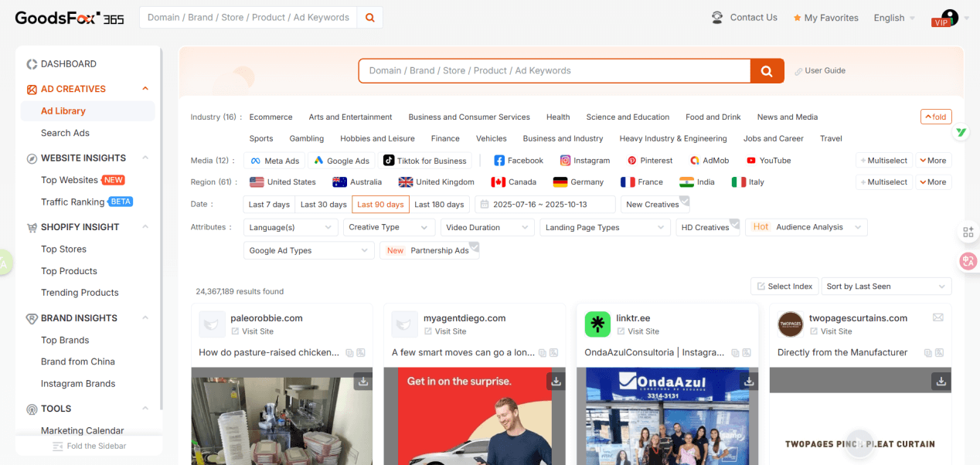Toggle the Partnership Ads filter
Image resolution: width=980 pixels, height=465 pixels.
tap(430, 251)
